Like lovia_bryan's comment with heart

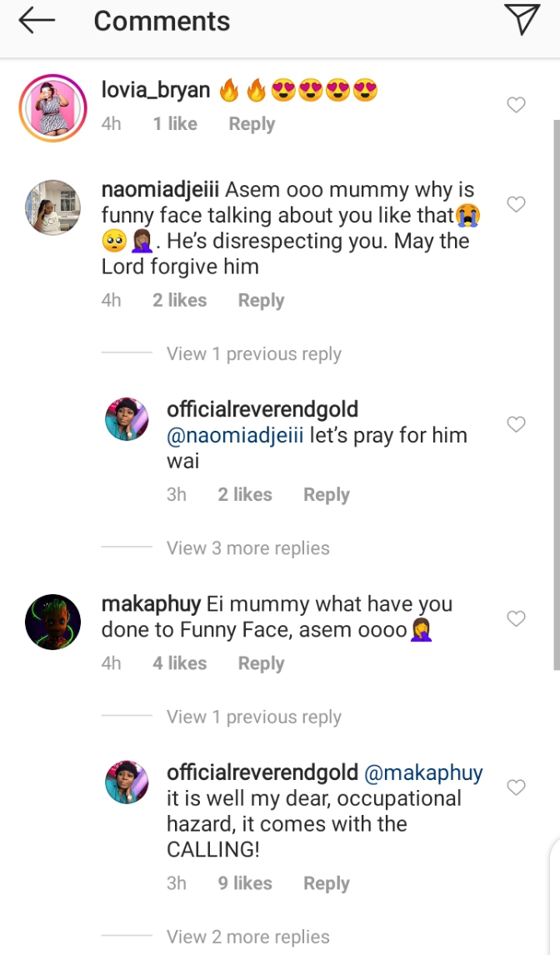[x=516, y=105]
